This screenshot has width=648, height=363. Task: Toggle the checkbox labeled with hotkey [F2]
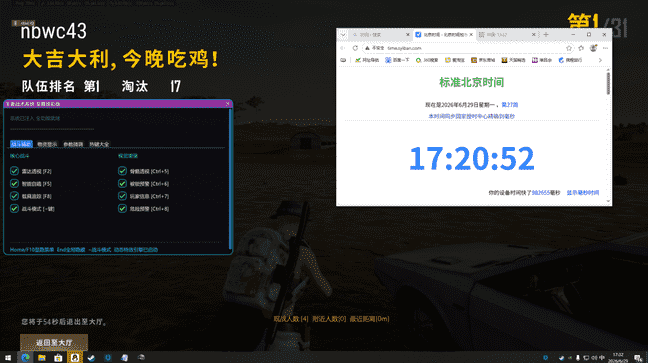pyautogui.click(x=14, y=171)
